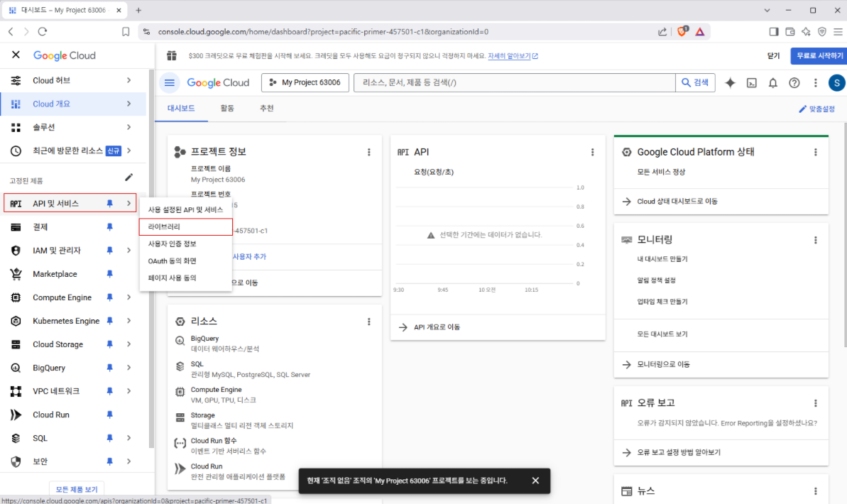Select OAuth 동의 화면 in flyout menu
This screenshot has height=504, width=847.
click(185, 261)
